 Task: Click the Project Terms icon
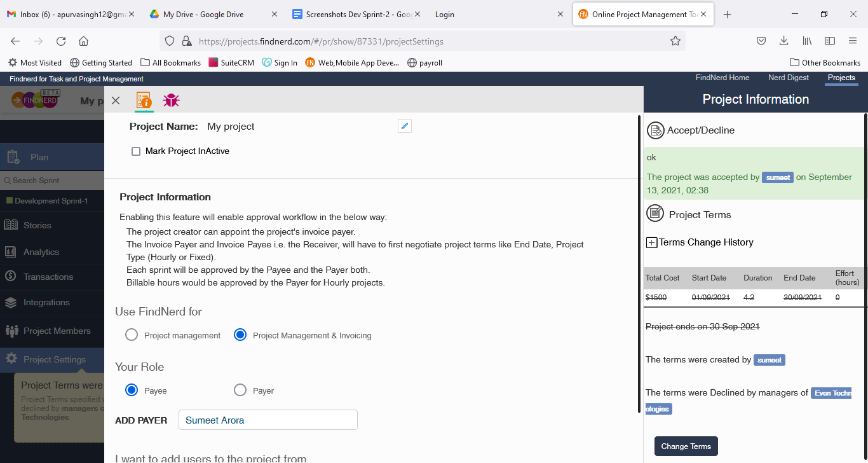655,214
